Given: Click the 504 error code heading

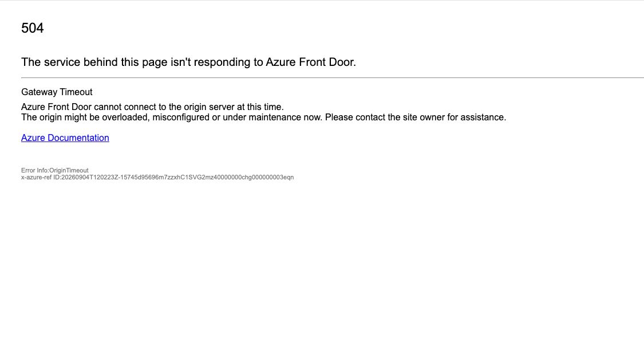Looking at the screenshot, I should click(x=33, y=28).
